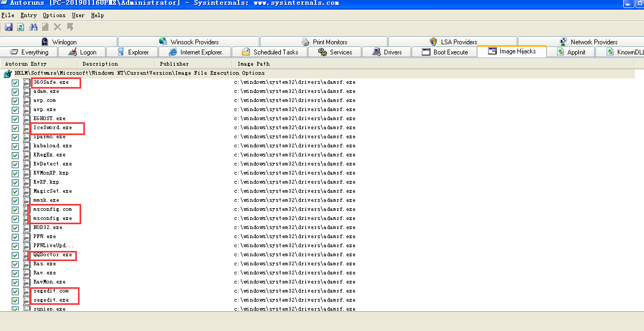644x331 pixels.
Task: Click the file icon beside msconfig.com
Action: point(26,210)
